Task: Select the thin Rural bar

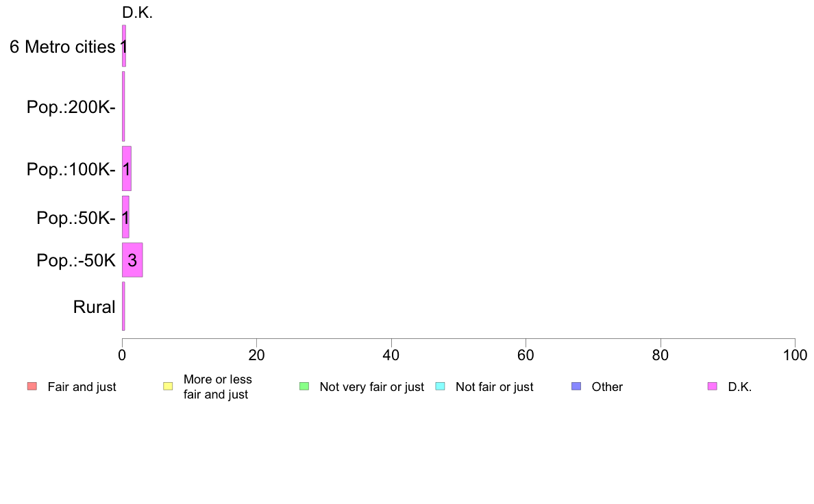Action: (x=123, y=306)
